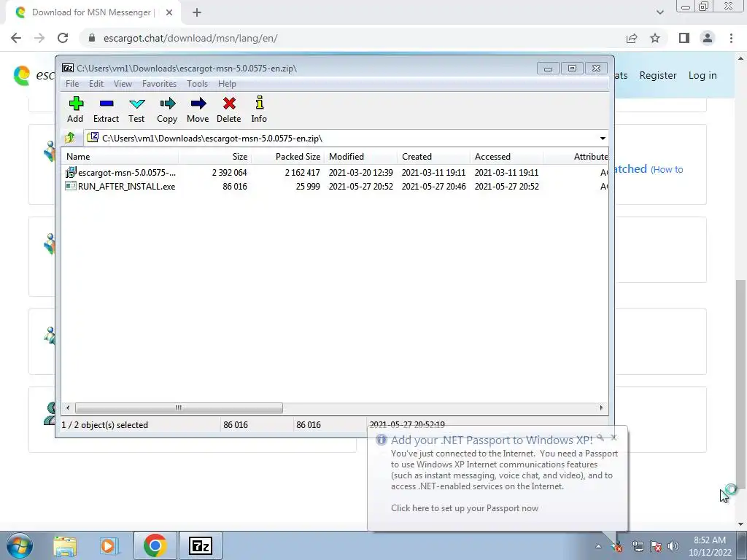The width and height of the screenshot is (747, 560).
Task: Click the Chrome address bar URL
Action: click(190, 38)
